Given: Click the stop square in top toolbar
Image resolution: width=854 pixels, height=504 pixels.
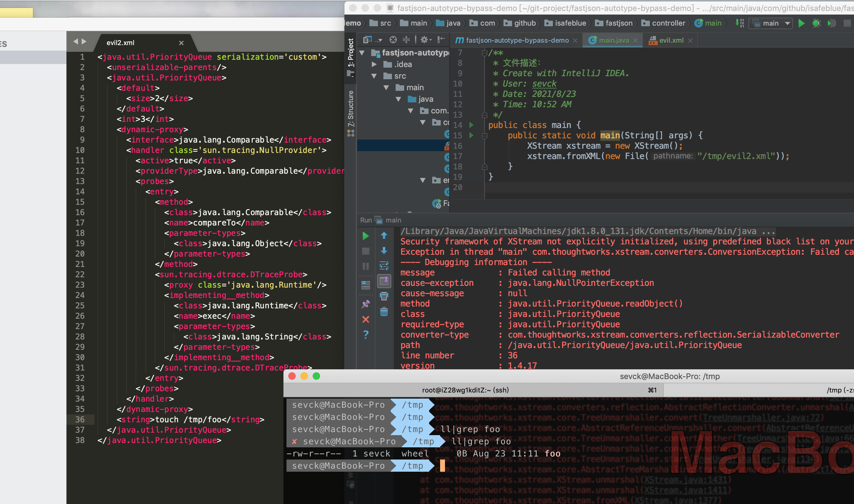Looking at the screenshot, I should pos(847,23).
